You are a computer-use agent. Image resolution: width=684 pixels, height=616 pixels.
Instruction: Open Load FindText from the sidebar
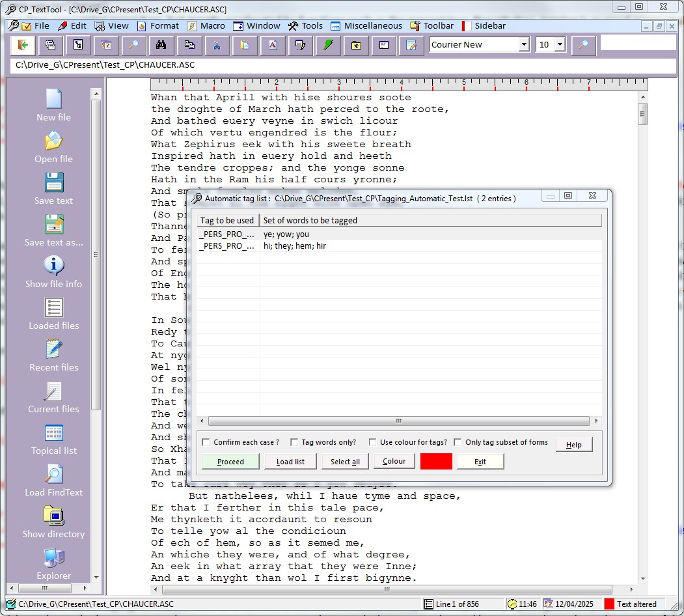point(53,474)
